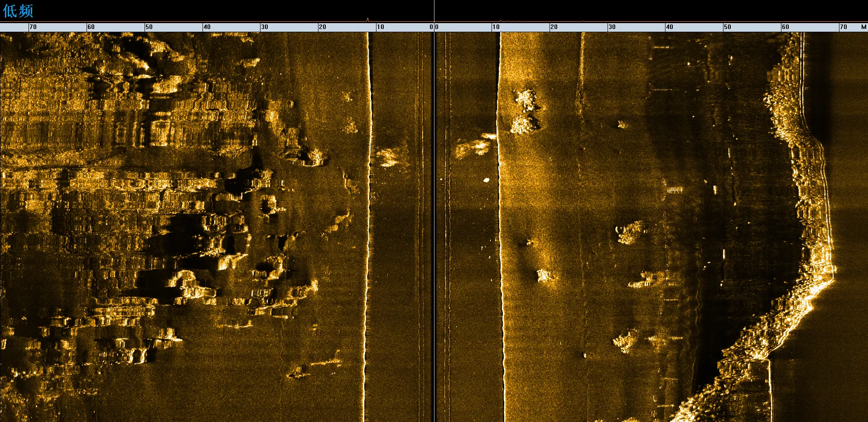Click the small bright oval target in starboard water column
This screenshot has width=868, height=422.
(487, 180)
